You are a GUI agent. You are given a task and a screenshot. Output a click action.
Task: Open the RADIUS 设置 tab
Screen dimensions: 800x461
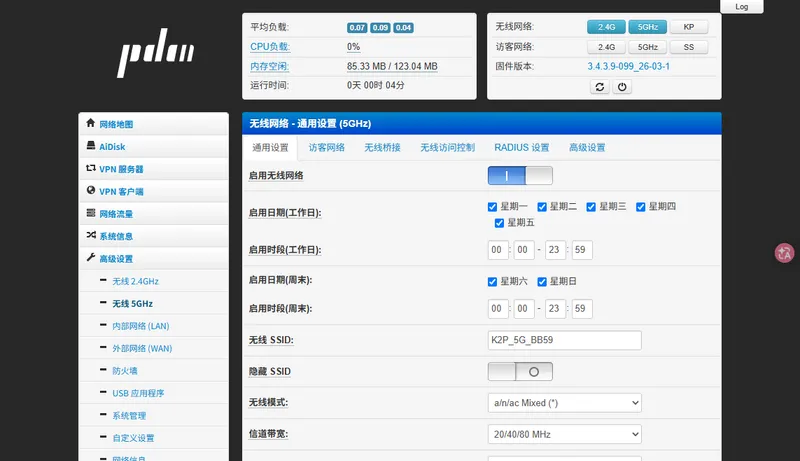pos(521,147)
